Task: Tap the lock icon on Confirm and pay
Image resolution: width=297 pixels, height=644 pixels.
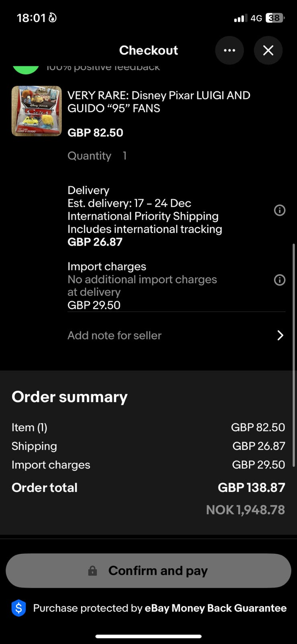Action: (92, 571)
